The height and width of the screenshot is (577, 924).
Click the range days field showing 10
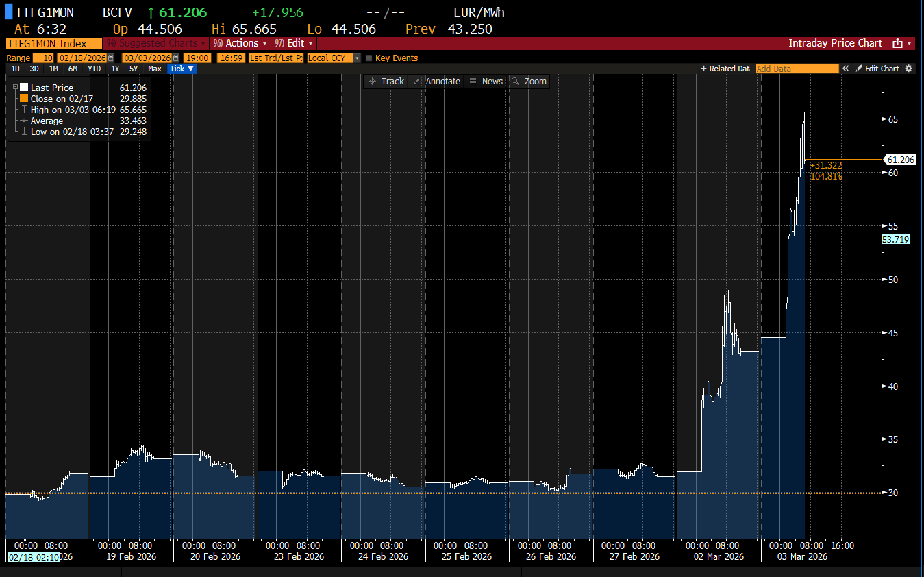[x=43, y=58]
